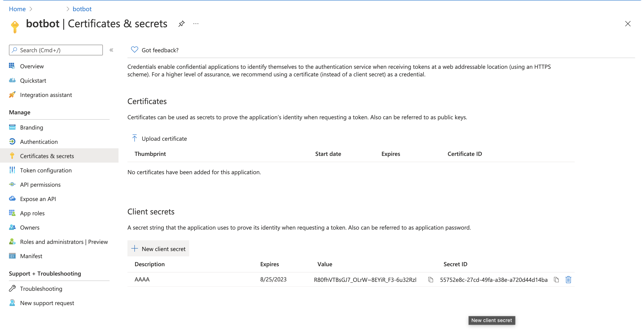The width and height of the screenshot is (644, 335).
Task: Open Integration assistant
Action: pyautogui.click(x=46, y=95)
